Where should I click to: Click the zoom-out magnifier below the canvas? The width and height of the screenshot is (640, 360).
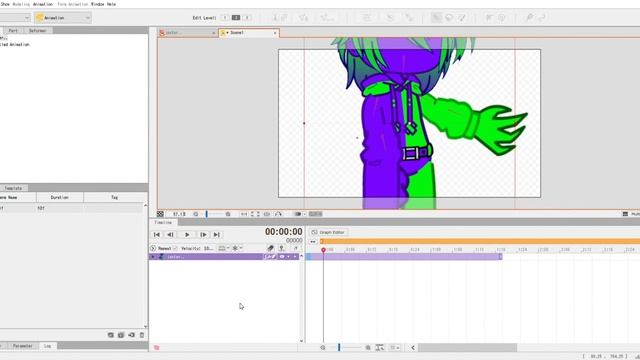click(196, 214)
